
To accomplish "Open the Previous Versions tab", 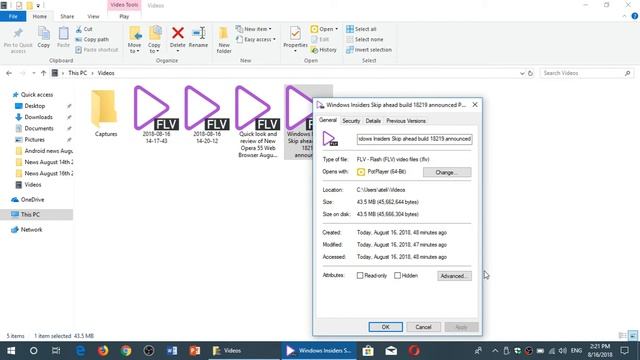I will 406,121.
